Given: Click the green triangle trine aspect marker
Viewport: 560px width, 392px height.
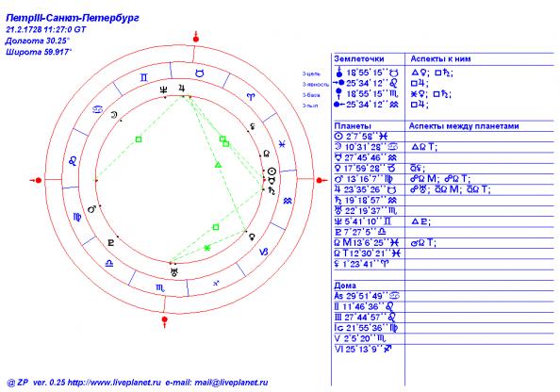Looking at the screenshot, I should (x=218, y=165).
